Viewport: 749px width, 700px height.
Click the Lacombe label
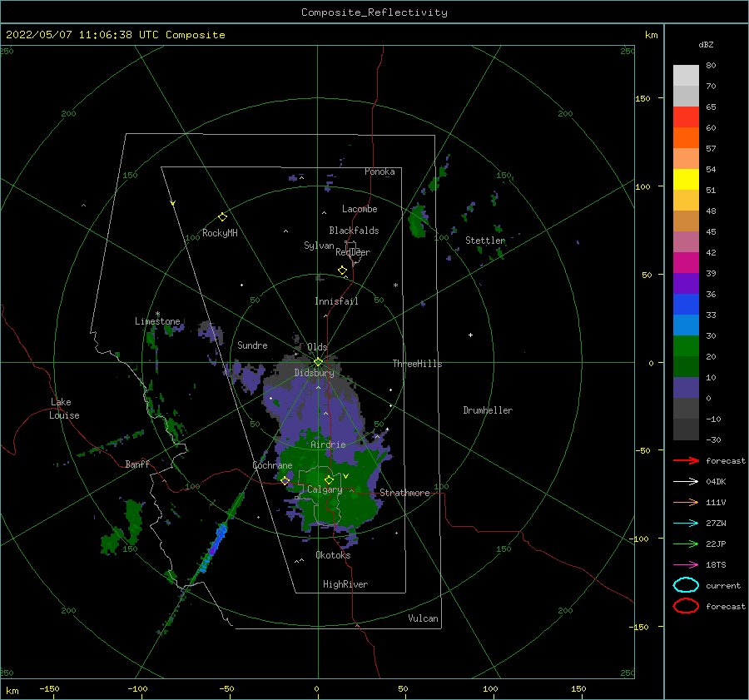click(x=360, y=209)
